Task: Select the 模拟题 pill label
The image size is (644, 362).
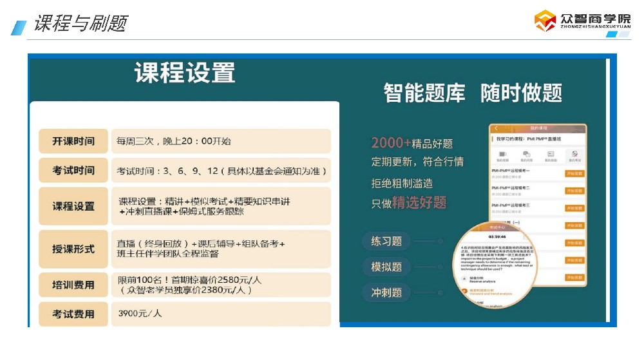Action: (386, 267)
